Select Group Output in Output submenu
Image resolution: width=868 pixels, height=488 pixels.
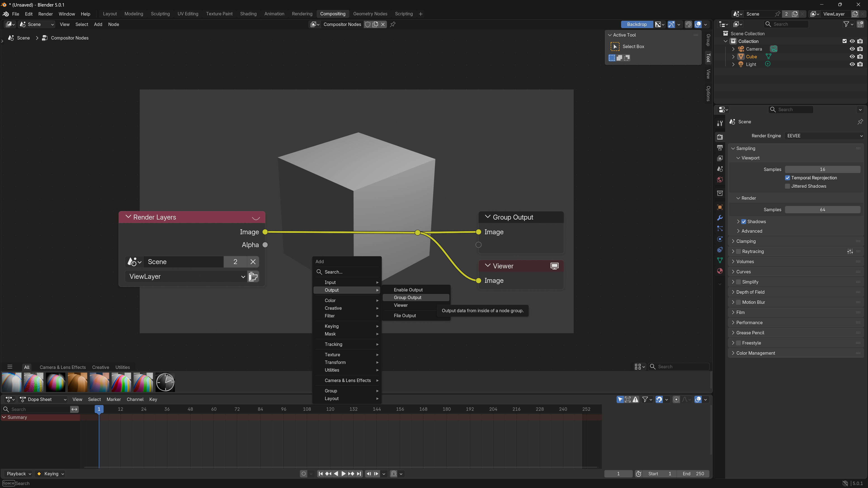(416, 298)
